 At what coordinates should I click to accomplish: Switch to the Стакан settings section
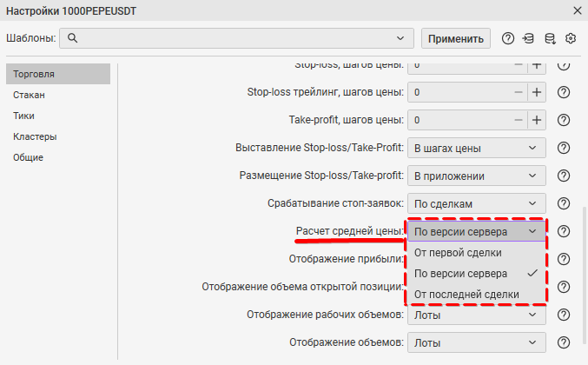(x=30, y=95)
